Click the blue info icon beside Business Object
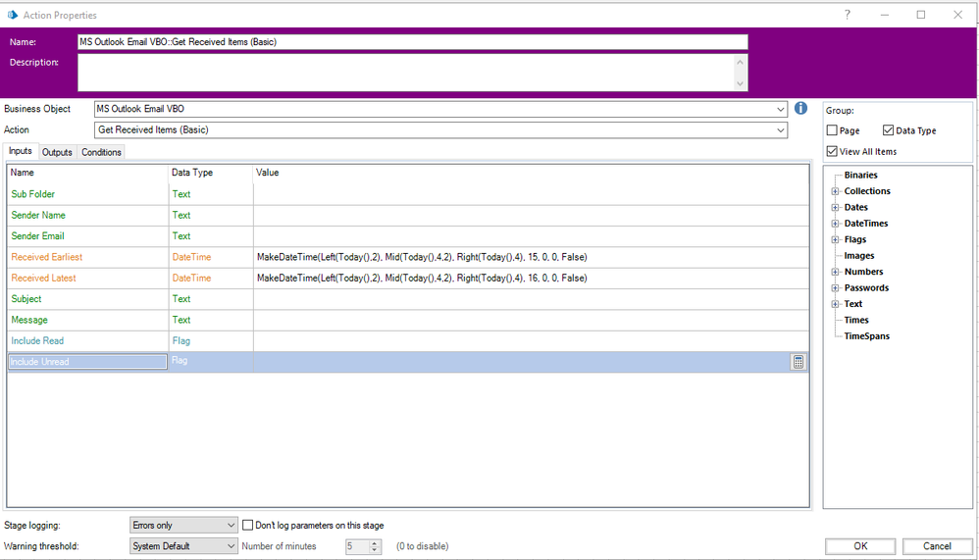This screenshot has height=560, width=979. coord(800,109)
